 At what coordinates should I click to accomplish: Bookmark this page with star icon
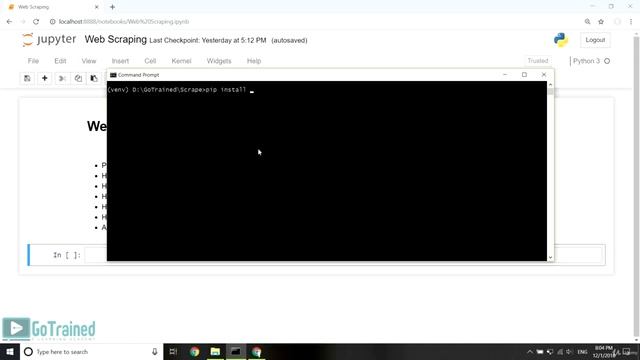(601, 22)
